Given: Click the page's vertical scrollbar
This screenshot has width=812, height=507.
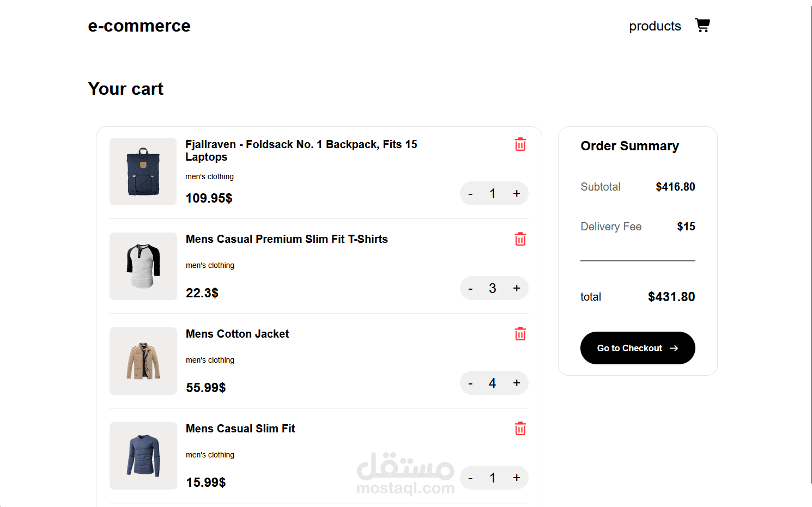Looking at the screenshot, I should click(x=811, y=245).
